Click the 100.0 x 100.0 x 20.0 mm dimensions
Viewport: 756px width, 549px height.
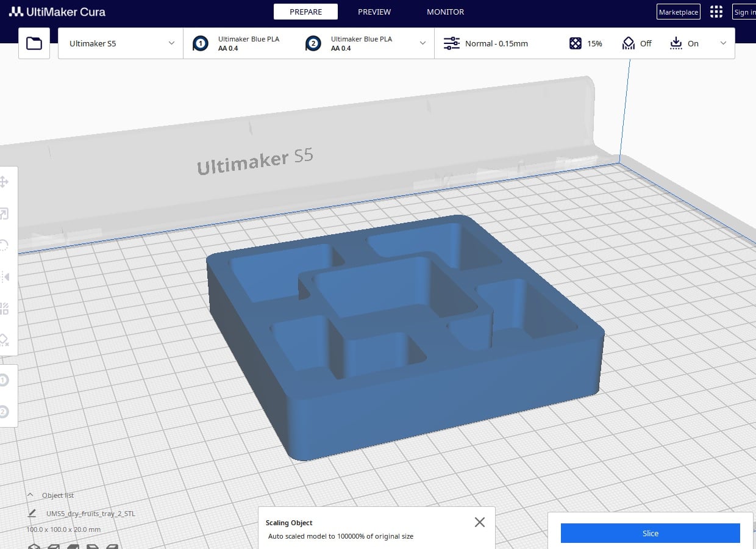63,529
